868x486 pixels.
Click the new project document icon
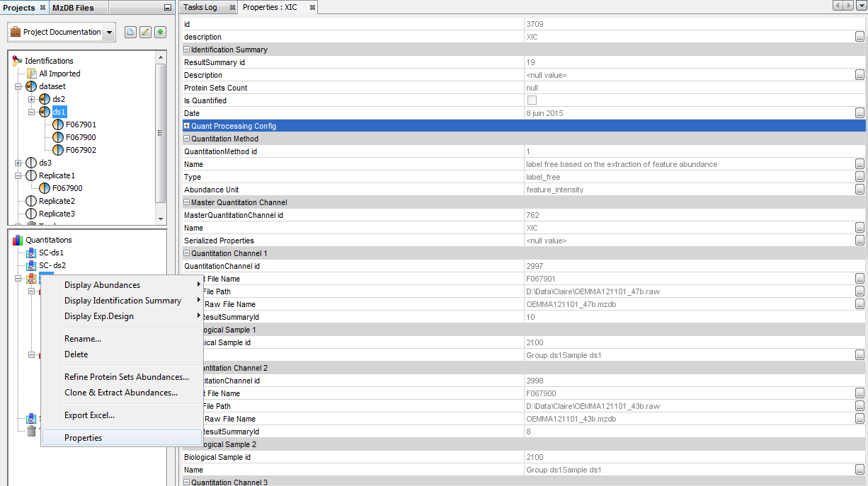click(130, 32)
